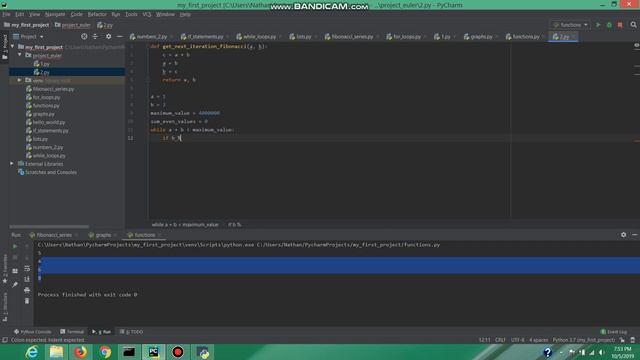Switch to while_loops.py editor tab
This screenshot has width=640, height=360.
click(x=259, y=37)
